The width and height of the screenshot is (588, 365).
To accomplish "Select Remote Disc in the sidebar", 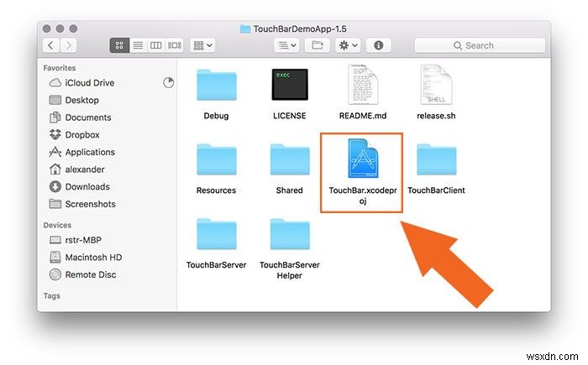I will coord(83,274).
